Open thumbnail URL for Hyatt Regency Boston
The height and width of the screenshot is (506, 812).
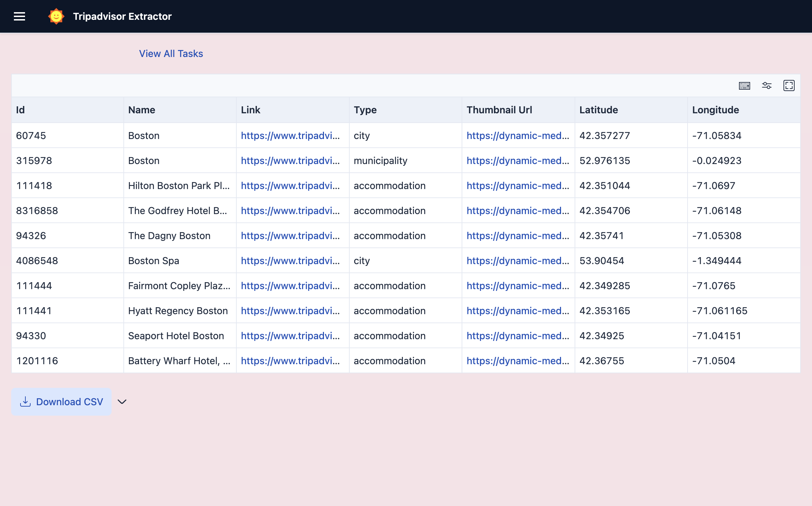518,311
